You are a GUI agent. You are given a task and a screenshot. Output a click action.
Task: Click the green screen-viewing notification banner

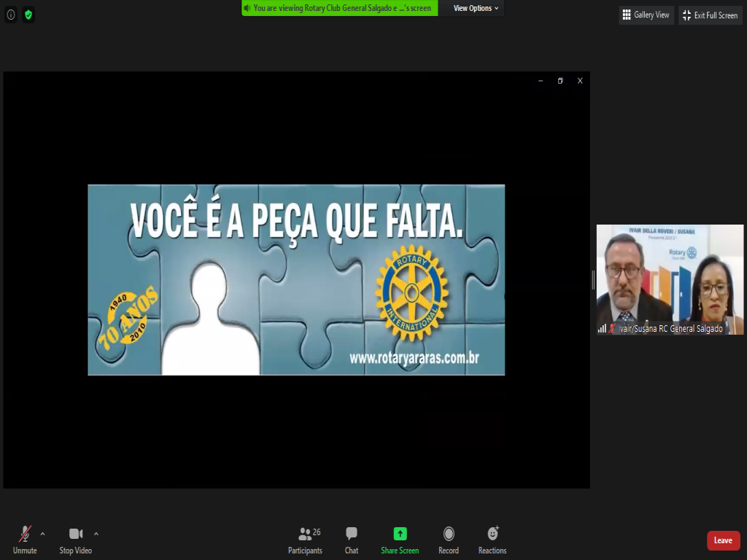340,8
